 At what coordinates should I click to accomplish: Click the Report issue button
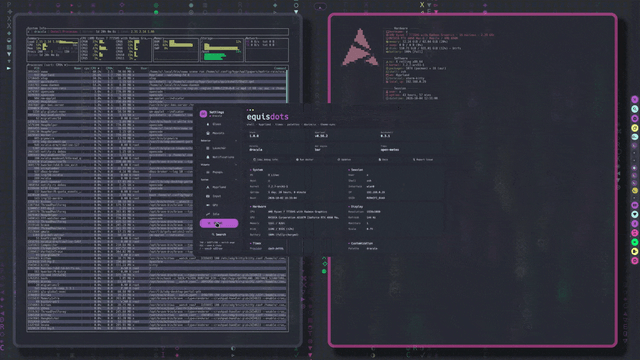tap(423, 160)
